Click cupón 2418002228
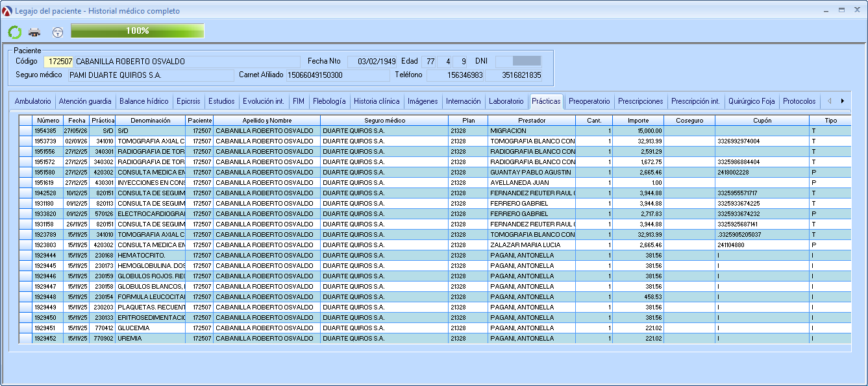The height and width of the screenshot is (386, 868). coord(762,173)
